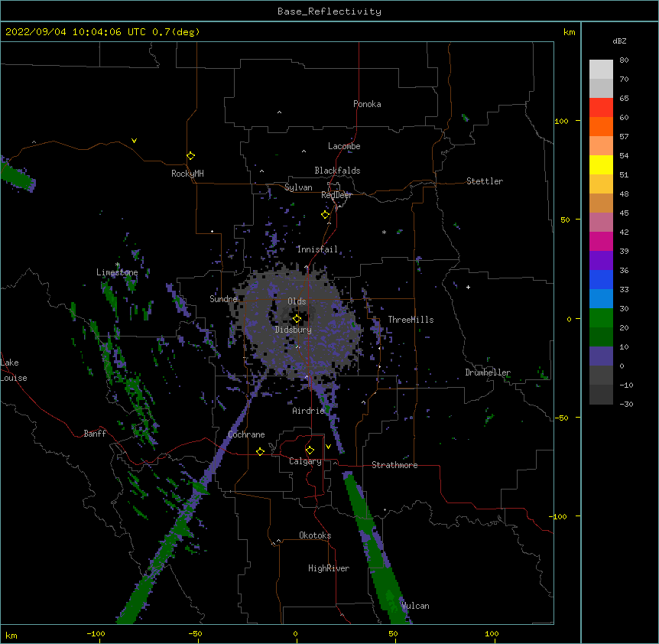Click the Didsbury label
Screen dimensions: 659x644
(x=294, y=330)
